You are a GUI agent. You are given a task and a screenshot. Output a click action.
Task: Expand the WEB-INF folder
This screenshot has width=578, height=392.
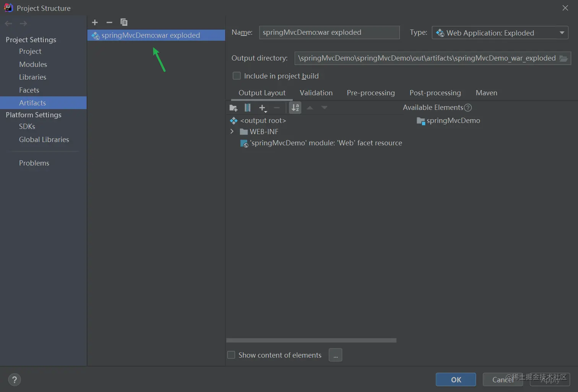232,132
